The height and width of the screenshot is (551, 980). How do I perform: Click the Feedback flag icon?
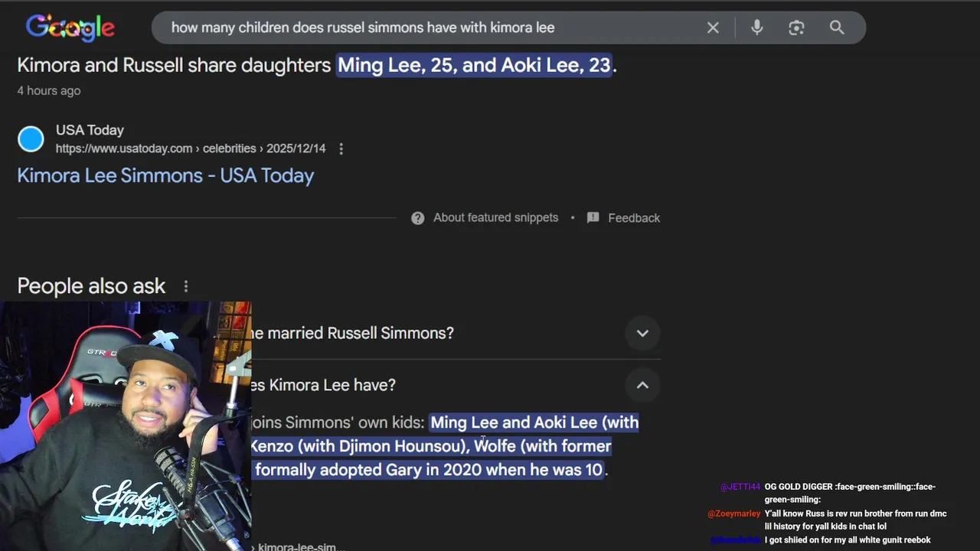coord(593,218)
